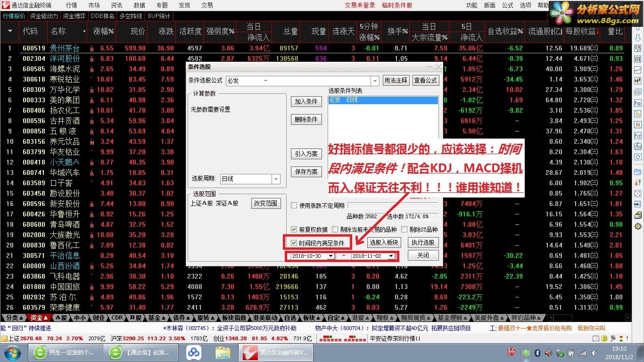The image size is (644, 362).
Task: Open end date 2018-11-02 dropdown
Action: tap(391, 256)
